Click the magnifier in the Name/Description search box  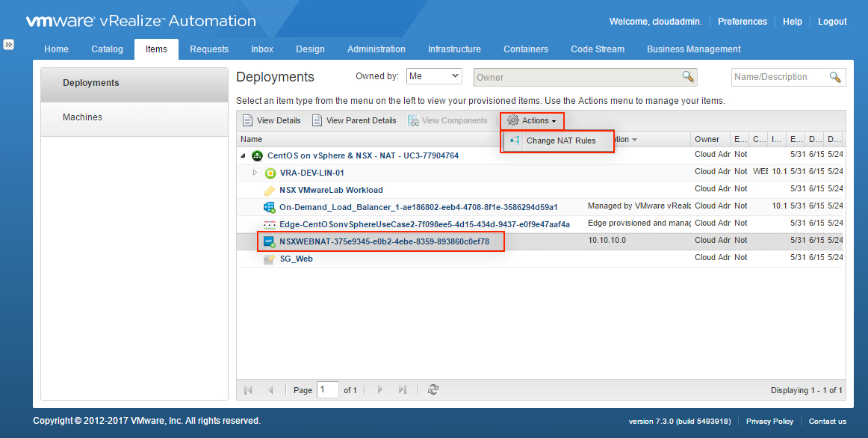click(835, 77)
